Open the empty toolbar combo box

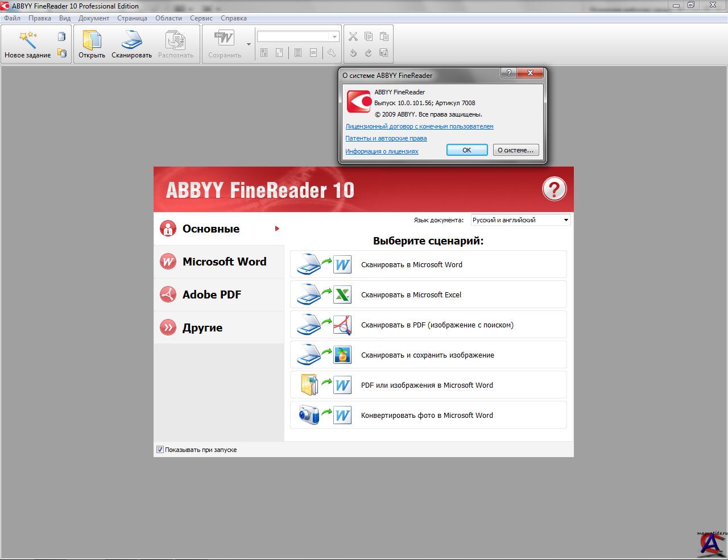coord(297,36)
